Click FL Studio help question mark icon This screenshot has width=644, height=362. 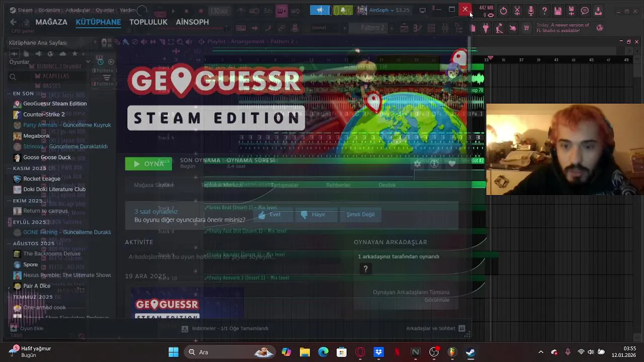544,11
